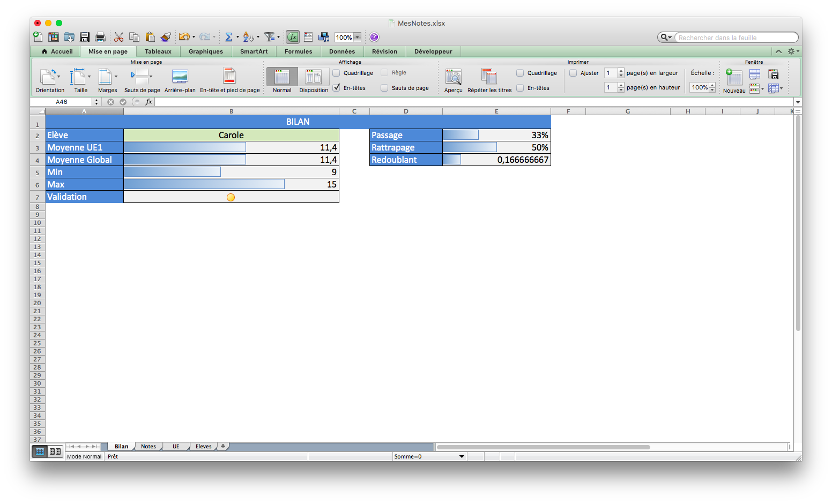This screenshot has width=832, height=504.
Task: Open the Notes sheet tab
Action: tap(148, 446)
